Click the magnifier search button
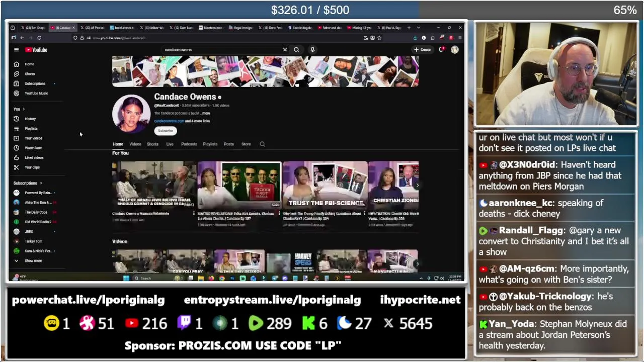 tap(296, 50)
